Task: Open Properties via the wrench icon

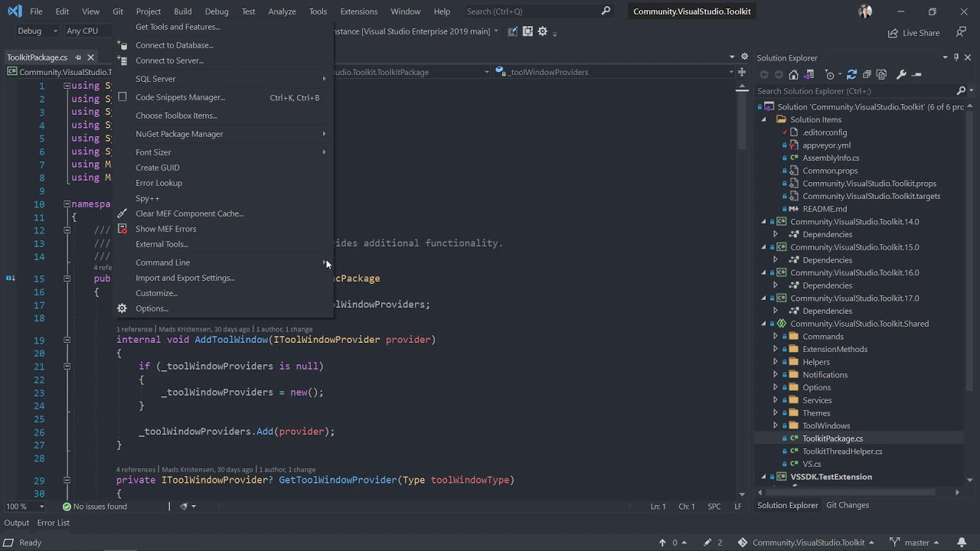Action: coord(901,74)
